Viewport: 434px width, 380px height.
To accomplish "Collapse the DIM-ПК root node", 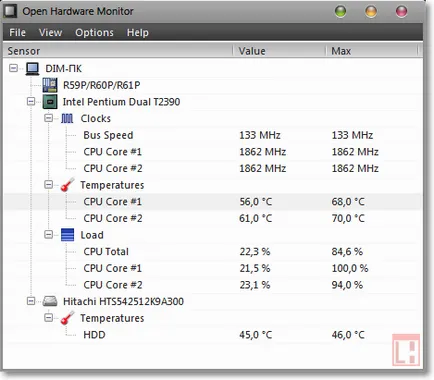I will [x=13, y=68].
